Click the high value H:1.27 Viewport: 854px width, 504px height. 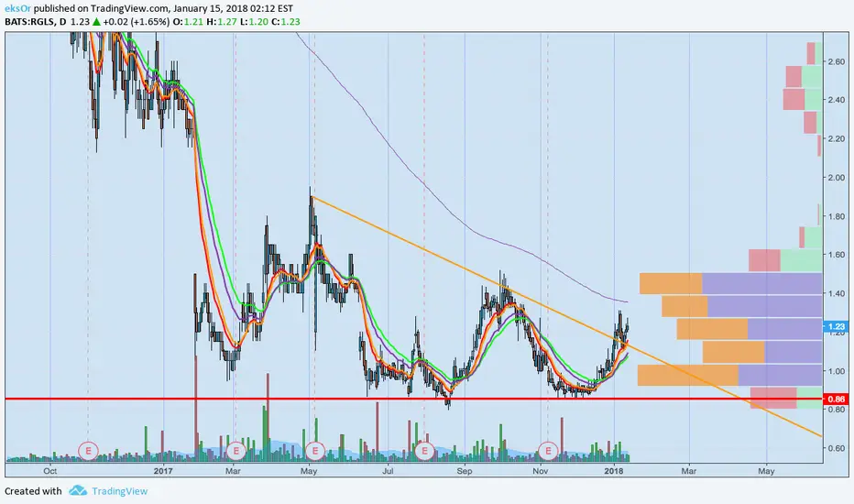click(x=221, y=22)
